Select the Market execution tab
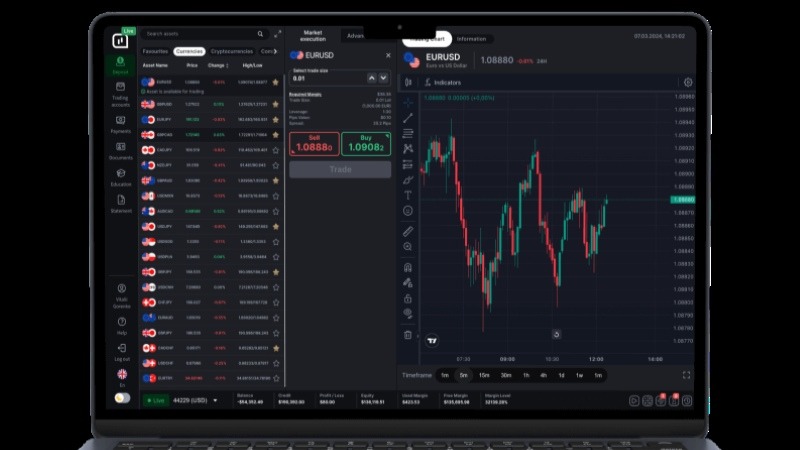This screenshot has height=450, width=800. point(313,36)
